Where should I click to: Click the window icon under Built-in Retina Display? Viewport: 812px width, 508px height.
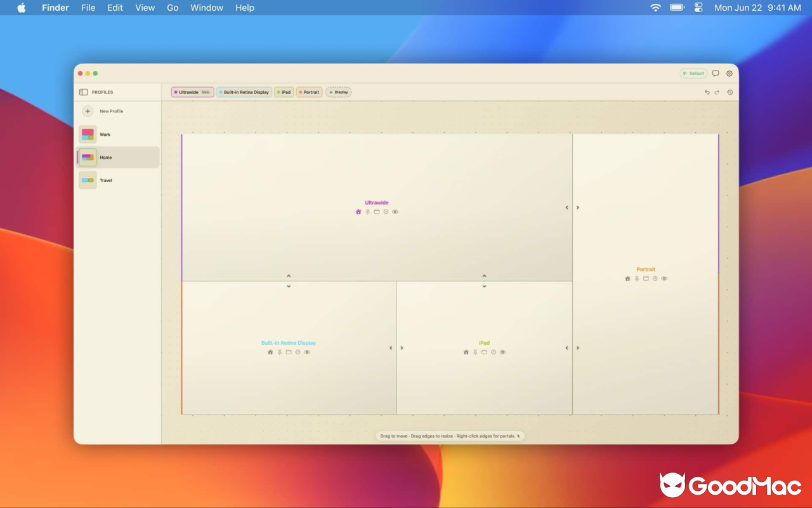pyautogui.click(x=289, y=352)
